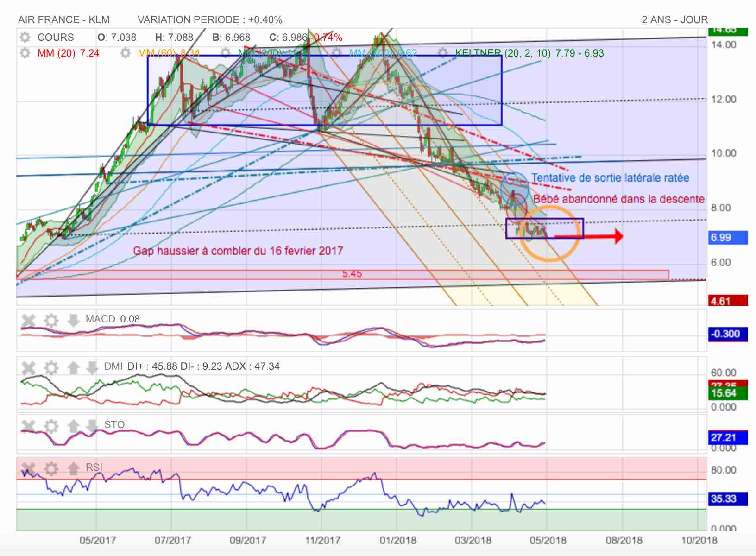This screenshot has height=556, width=756.
Task: Click the 2 ANS - JOUR period label
Action: point(674,20)
